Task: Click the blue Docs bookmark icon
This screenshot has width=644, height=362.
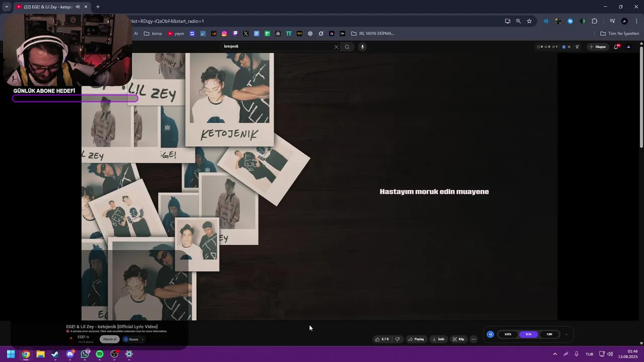Action: click(257, 34)
